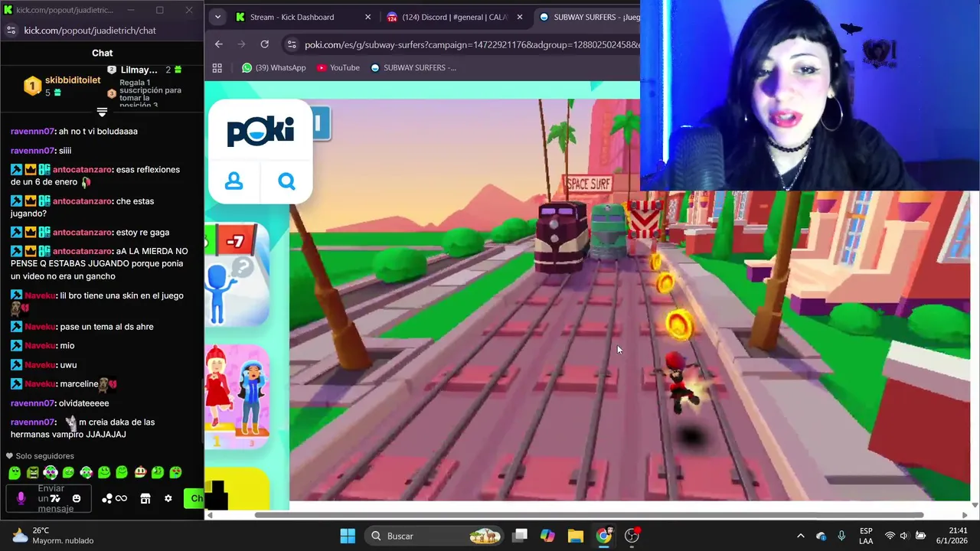Click username antocatanzaro saying 'estoy re gaga'
Screen dimensions: 980x551
(x=83, y=232)
